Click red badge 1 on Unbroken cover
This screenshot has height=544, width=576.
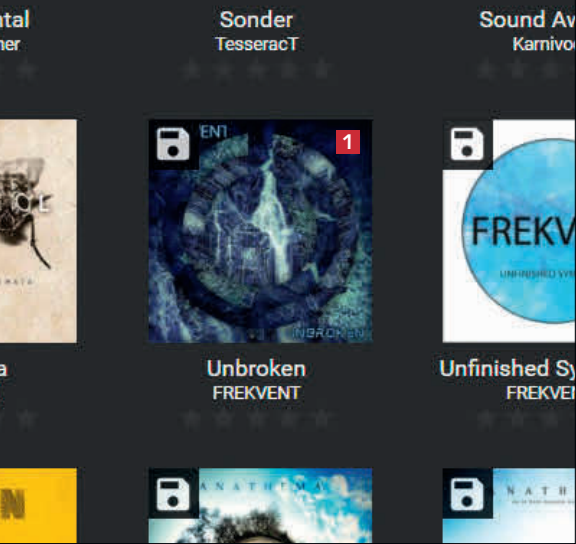click(x=348, y=142)
